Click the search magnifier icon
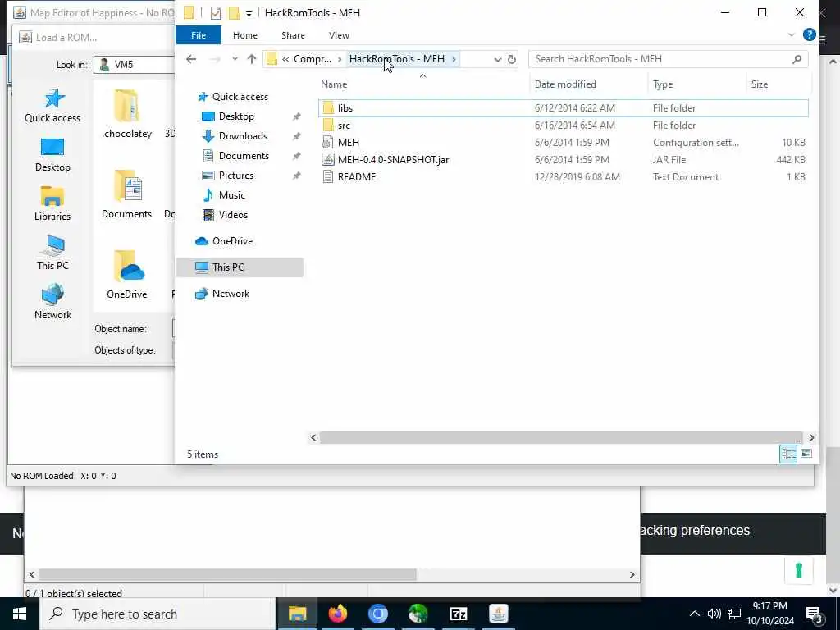 [797, 59]
